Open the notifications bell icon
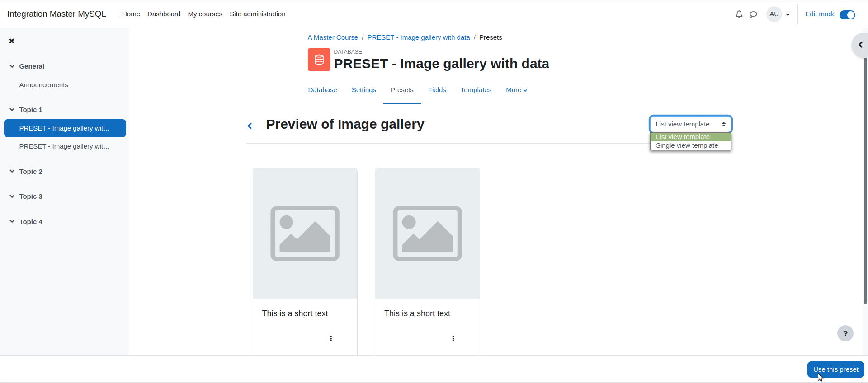Viewport: 868px width, 383px height. (739, 14)
